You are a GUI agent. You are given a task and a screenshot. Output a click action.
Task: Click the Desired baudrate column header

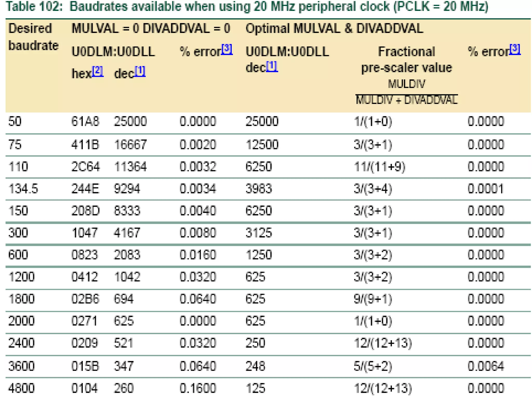click(x=33, y=37)
